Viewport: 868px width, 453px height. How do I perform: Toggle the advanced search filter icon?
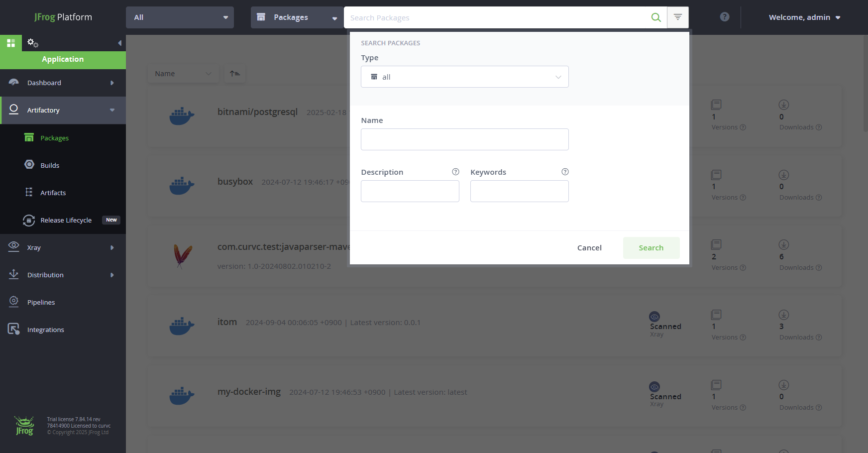pyautogui.click(x=678, y=17)
